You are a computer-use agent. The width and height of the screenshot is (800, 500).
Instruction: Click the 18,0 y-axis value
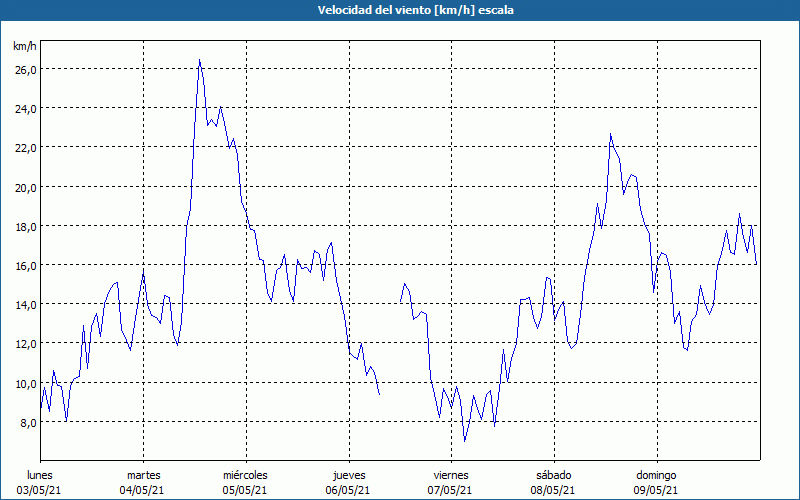coord(26,227)
